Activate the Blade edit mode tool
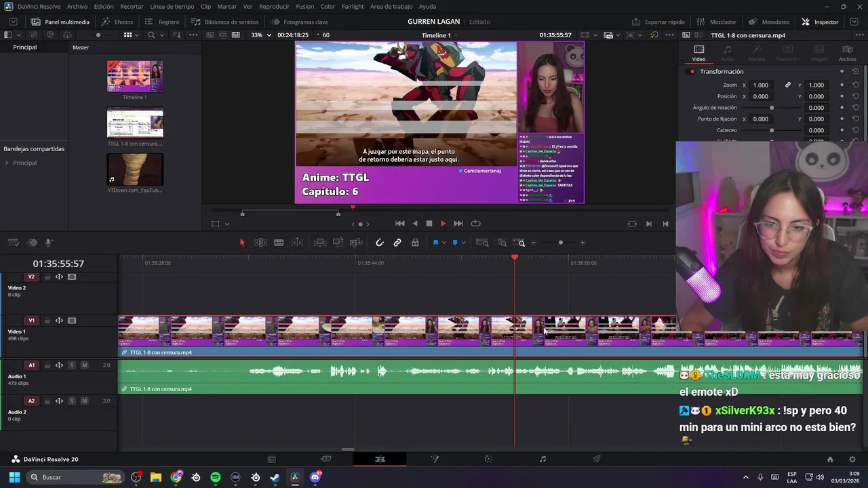This screenshot has width=868, height=488. [279, 243]
